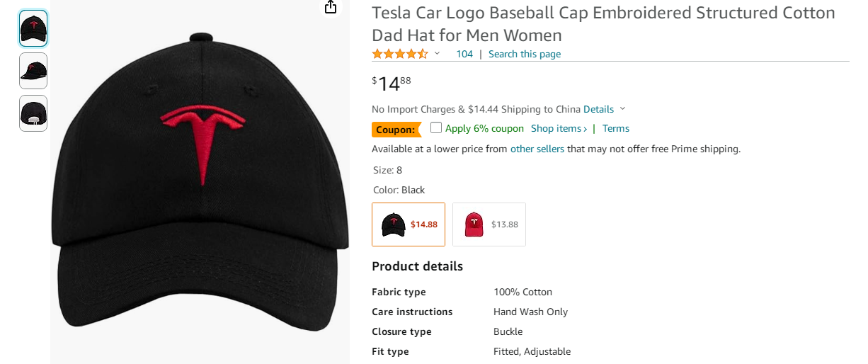Select the second side-view cap thumbnail
Viewport: 868px width, 364px height.
33,71
